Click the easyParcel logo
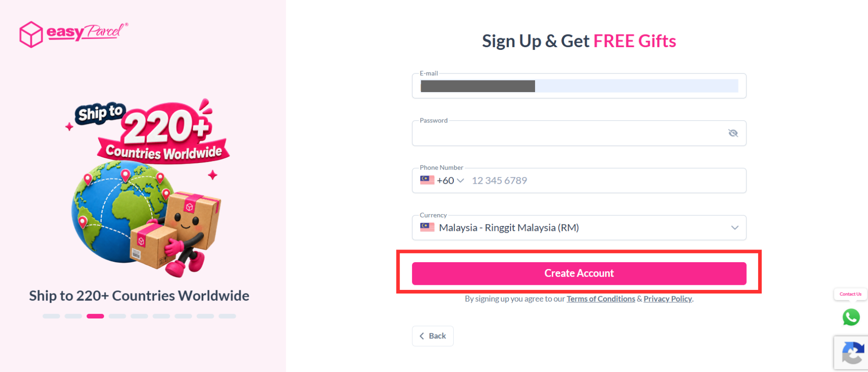This screenshot has width=868, height=372. (74, 34)
